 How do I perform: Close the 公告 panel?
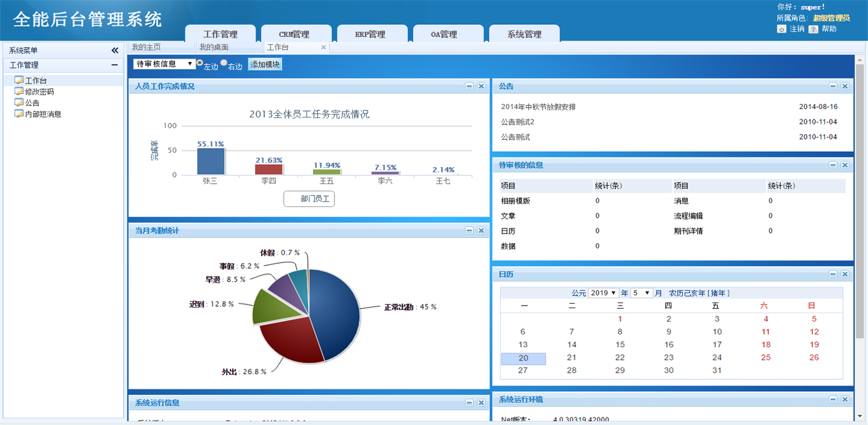coord(845,86)
